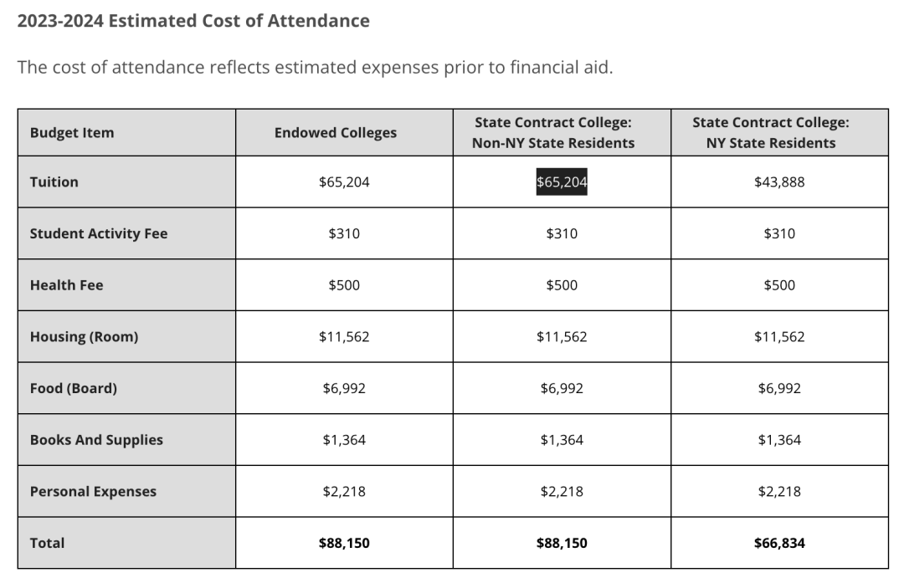904x588 pixels.
Task: Click the Endowed Colleges column header
Action: coord(336,132)
